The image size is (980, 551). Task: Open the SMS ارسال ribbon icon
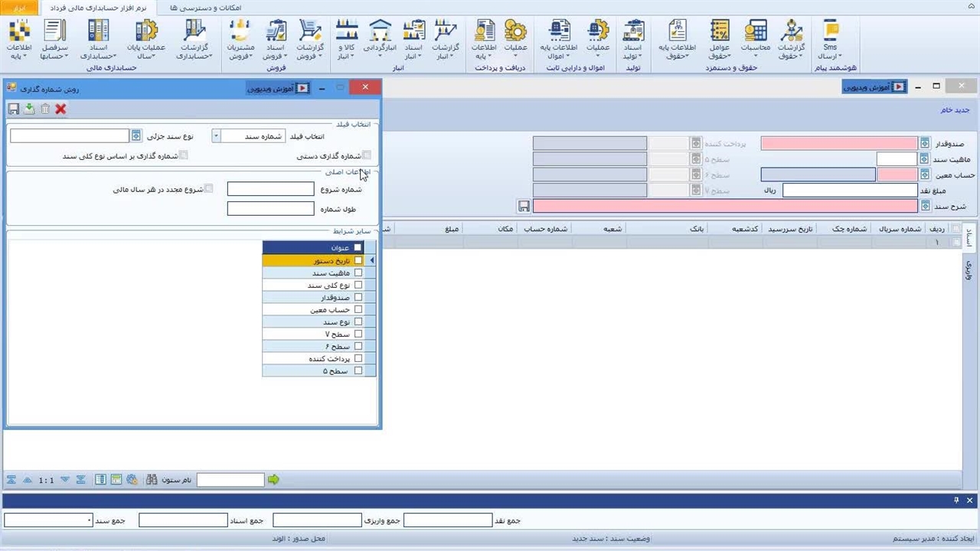829,40
